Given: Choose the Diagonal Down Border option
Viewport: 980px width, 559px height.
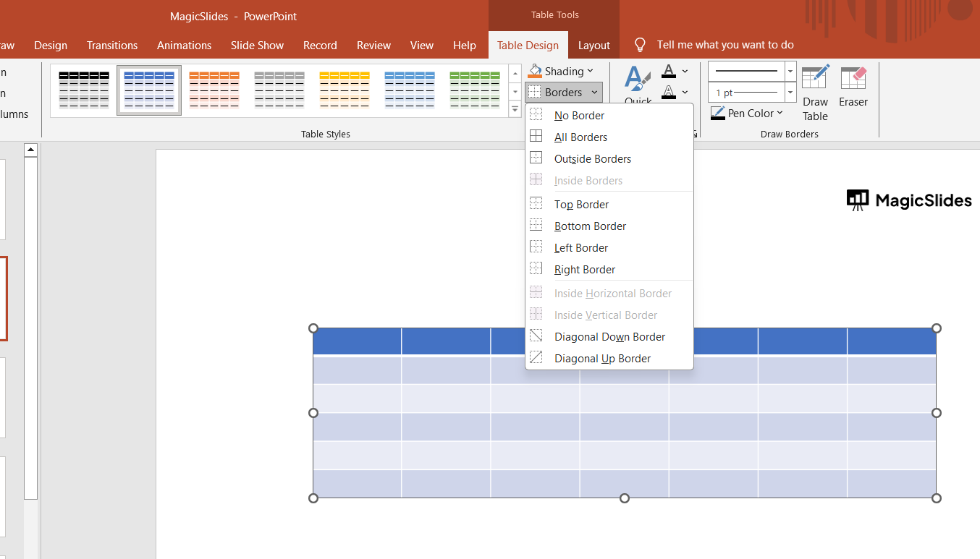Looking at the screenshot, I should (x=609, y=337).
